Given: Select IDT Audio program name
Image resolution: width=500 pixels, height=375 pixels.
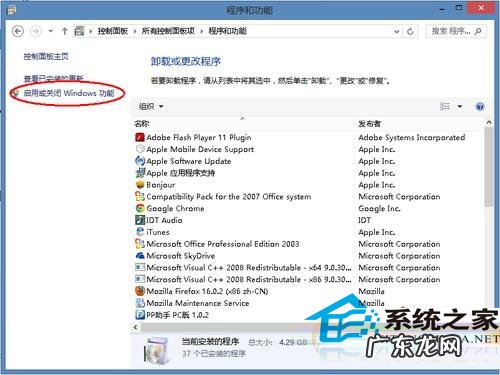Looking at the screenshot, I should 164,220.
